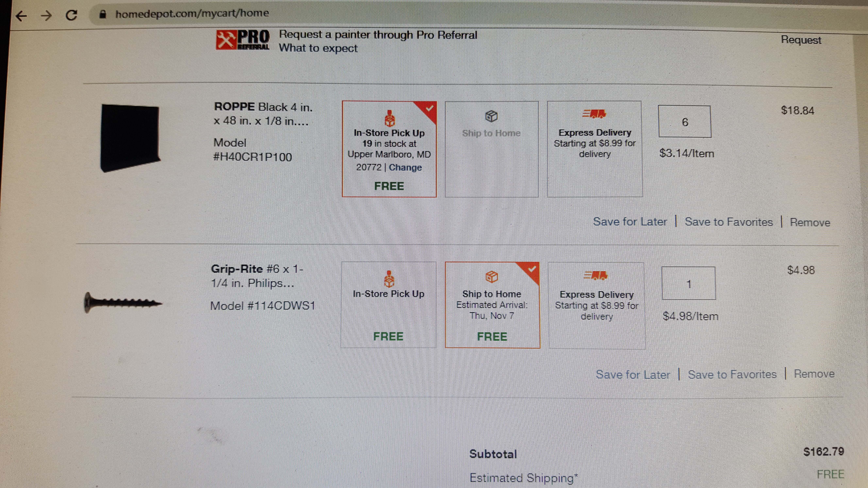Image resolution: width=868 pixels, height=488 pixels.
Task: Save ROPPE wall base for later
Action: tap(630, 222)
